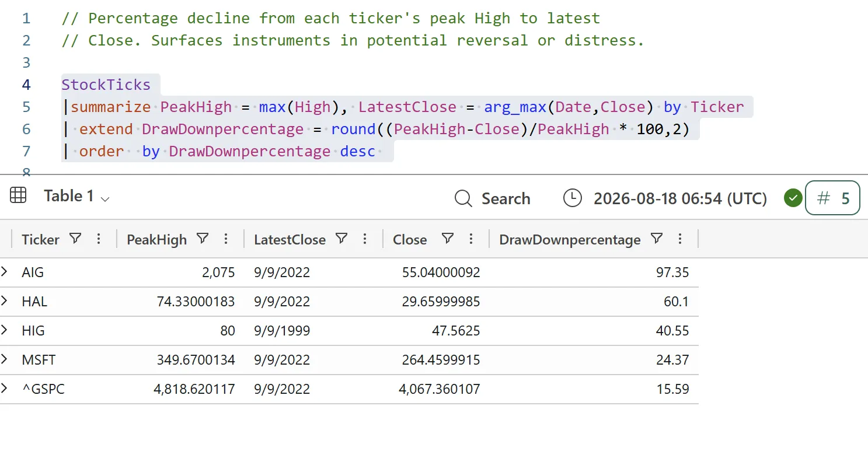Screen dimensions: 868x465
Task: Open the DrawDownpercentage column options menu
Action: 680,239
